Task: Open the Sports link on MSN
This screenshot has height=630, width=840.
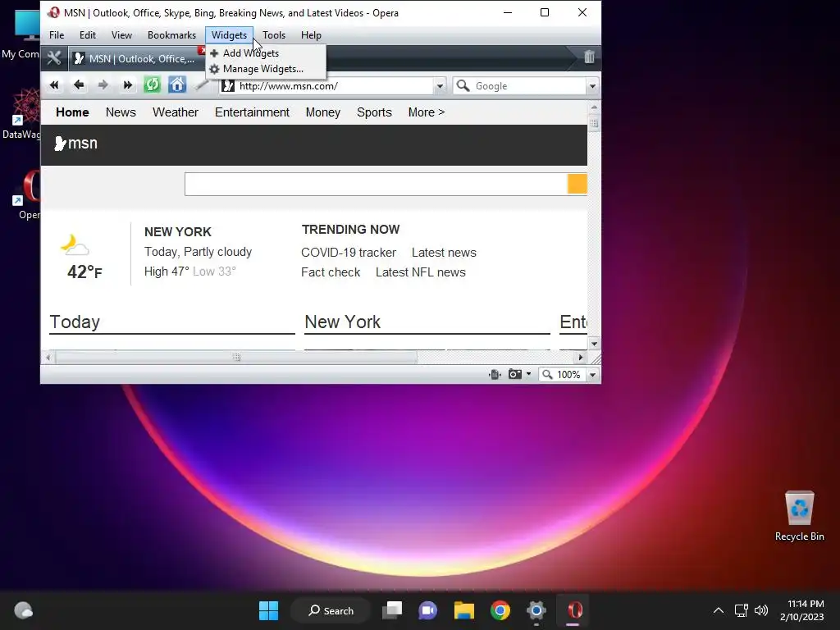Action: 374,112
